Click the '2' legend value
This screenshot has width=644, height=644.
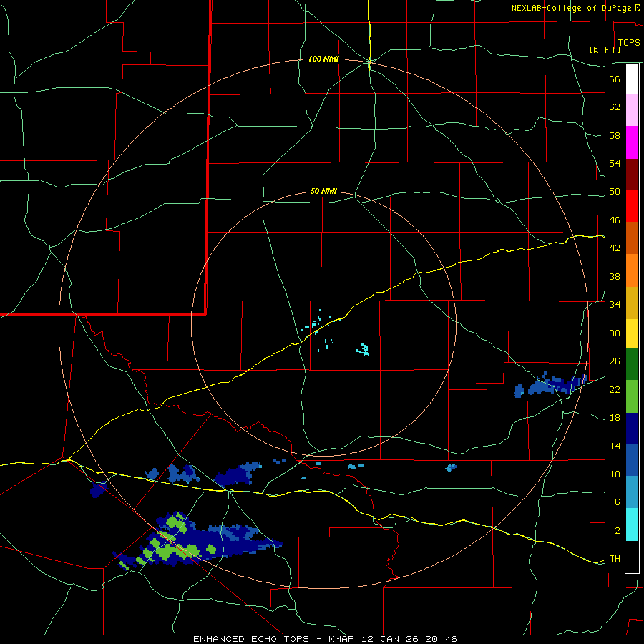(x=618, y=531)
